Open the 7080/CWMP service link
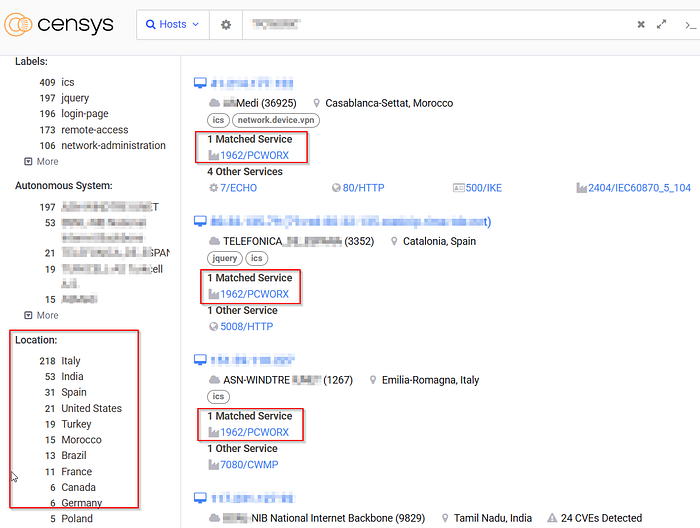The image size is (700, 528). [x=249, y=465]
